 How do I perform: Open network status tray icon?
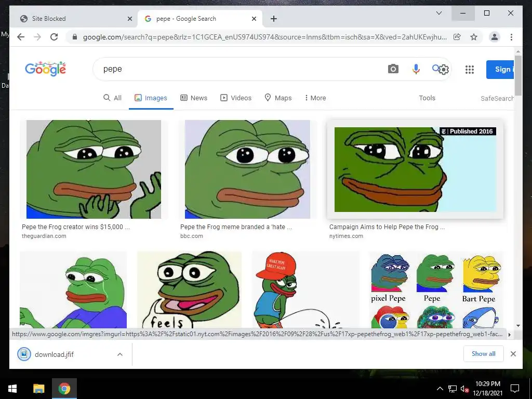[x=453, y=389]
